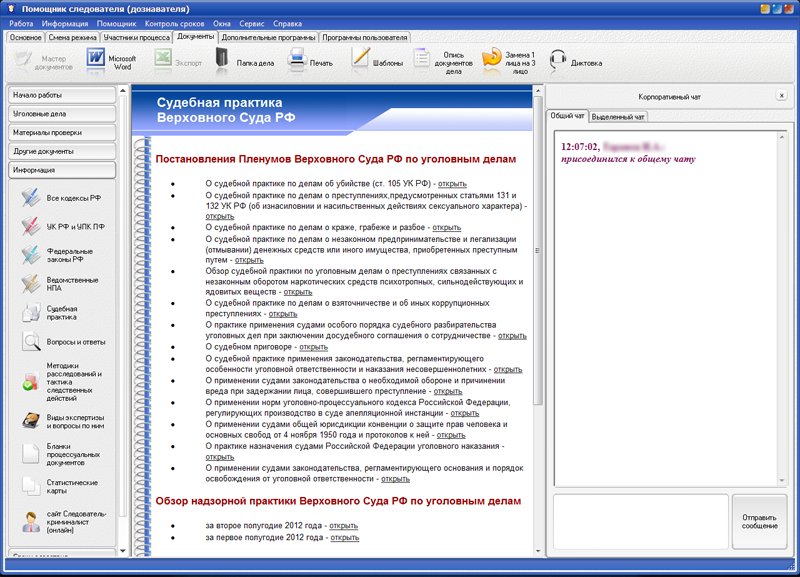Click Замена 1 лица на 3 лицо
Viewport: 800px width, 577px height.
click(x=510, y=61)
